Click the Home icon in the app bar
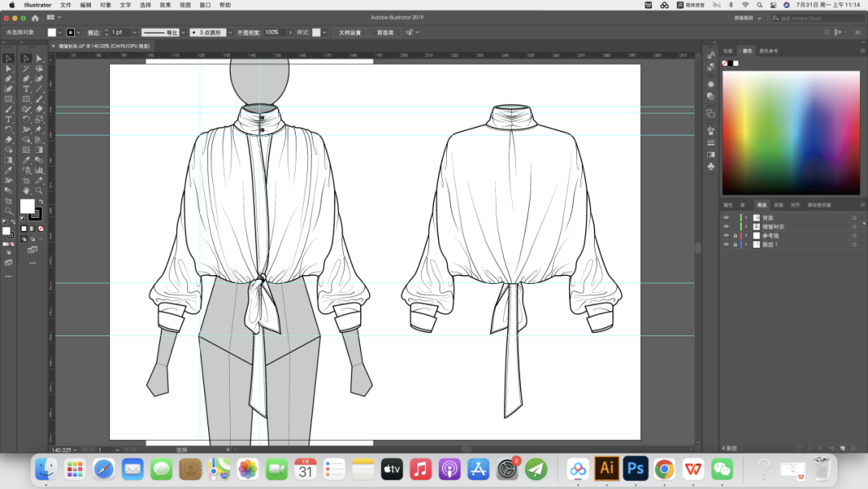This screenshot has width=868, height=489. (x=35, y=18)
